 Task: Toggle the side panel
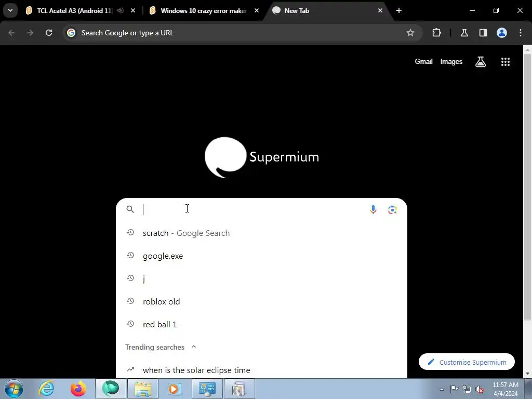click(x=483, y=33)
